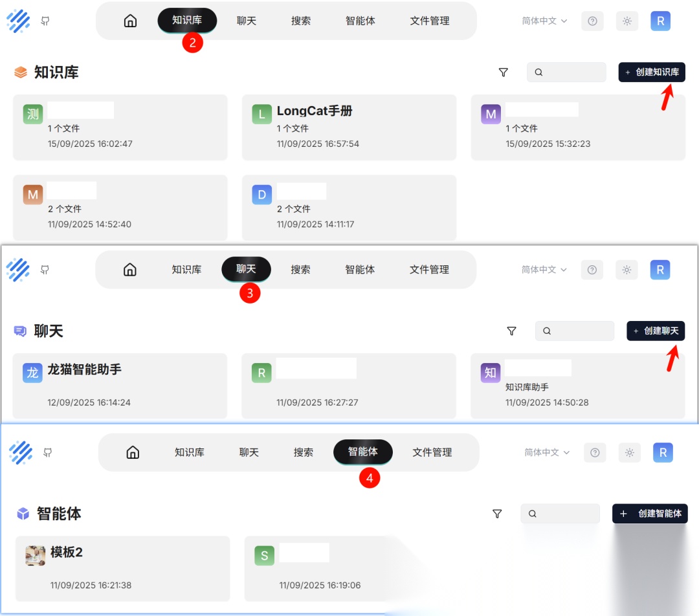Open the 简体中文 language dropdown

[544, 21]
